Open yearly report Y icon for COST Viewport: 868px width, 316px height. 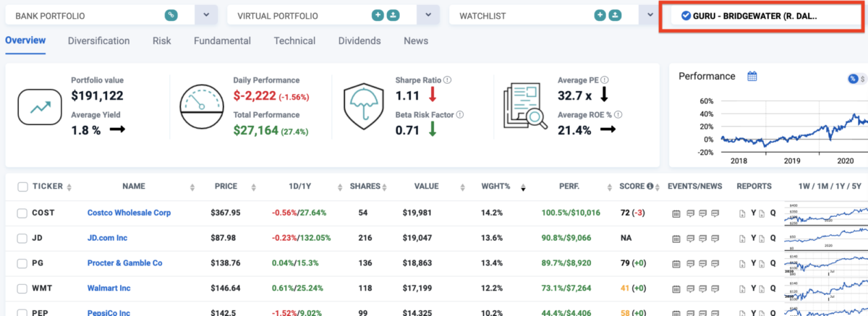(753, 213)
